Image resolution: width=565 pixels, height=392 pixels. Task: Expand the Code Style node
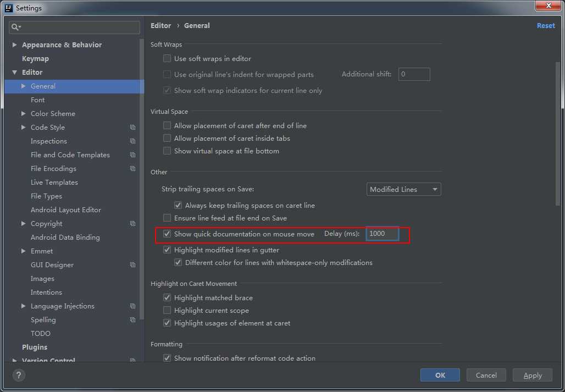coord(24,127)
